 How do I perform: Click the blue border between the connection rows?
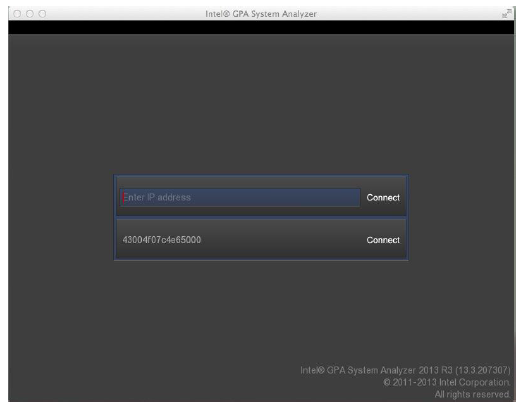point(261,217)
